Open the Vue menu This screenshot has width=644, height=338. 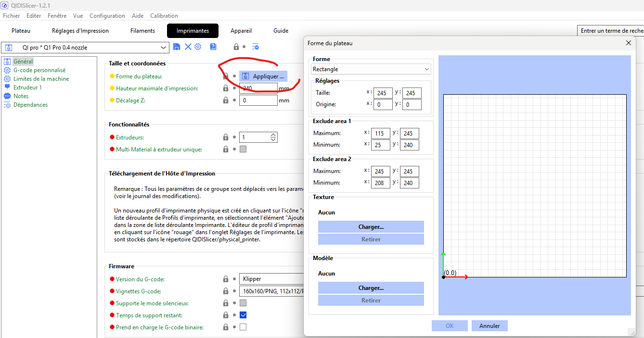pyautogui.click(x=78, y=16)
